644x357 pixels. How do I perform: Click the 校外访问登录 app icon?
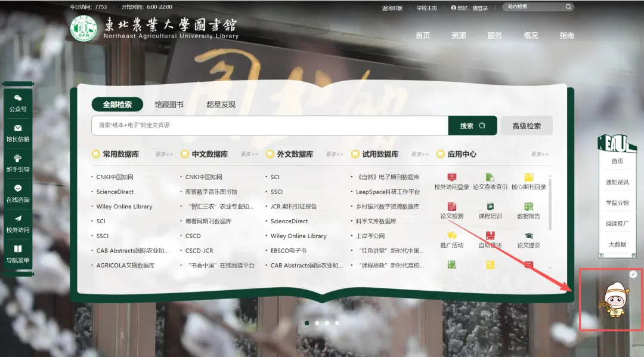tap(452, 177)
